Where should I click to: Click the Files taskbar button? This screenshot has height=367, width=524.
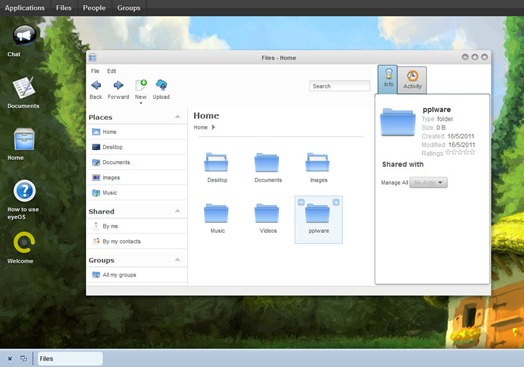pos(70,359)
